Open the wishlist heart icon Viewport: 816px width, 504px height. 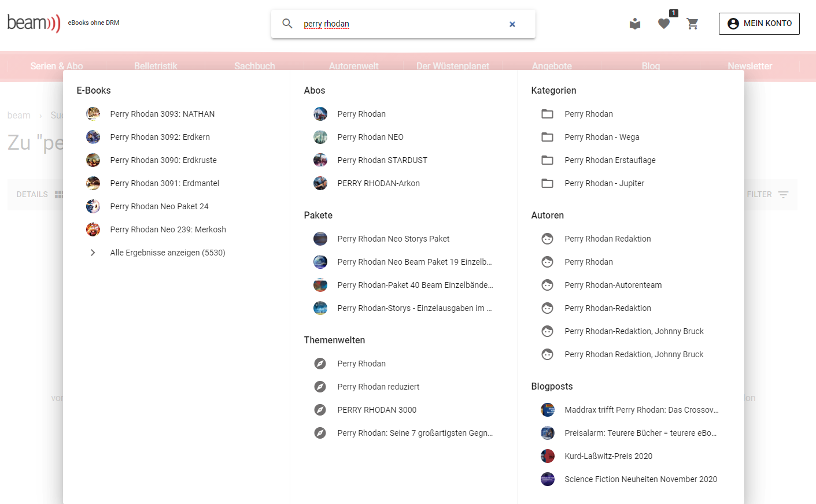pos(664,24)
